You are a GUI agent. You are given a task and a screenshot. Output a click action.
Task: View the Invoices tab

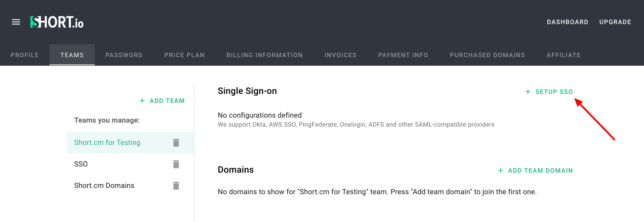(x=340, y=55)
